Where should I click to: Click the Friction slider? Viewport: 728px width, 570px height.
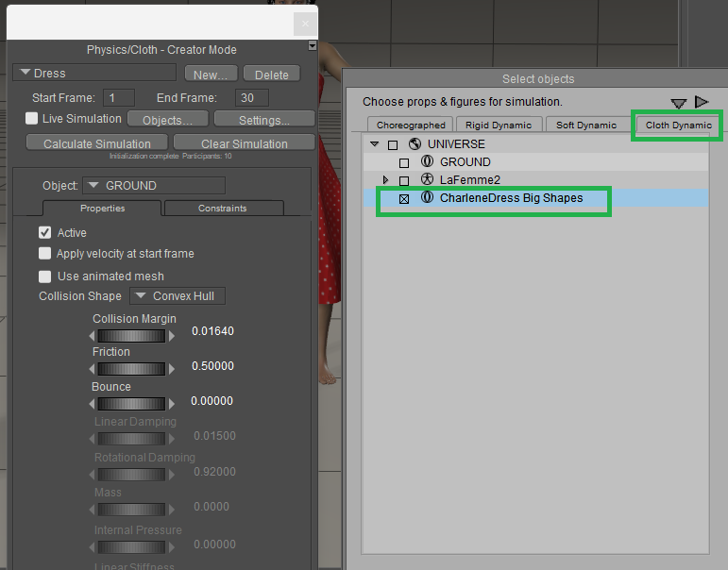[x=132, y=369]
